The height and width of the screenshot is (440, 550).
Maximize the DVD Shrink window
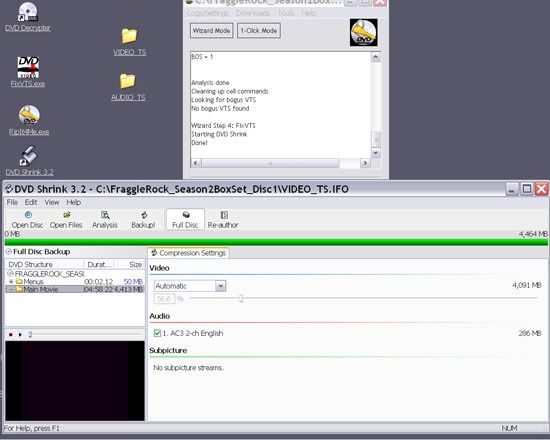pos(526,189)
